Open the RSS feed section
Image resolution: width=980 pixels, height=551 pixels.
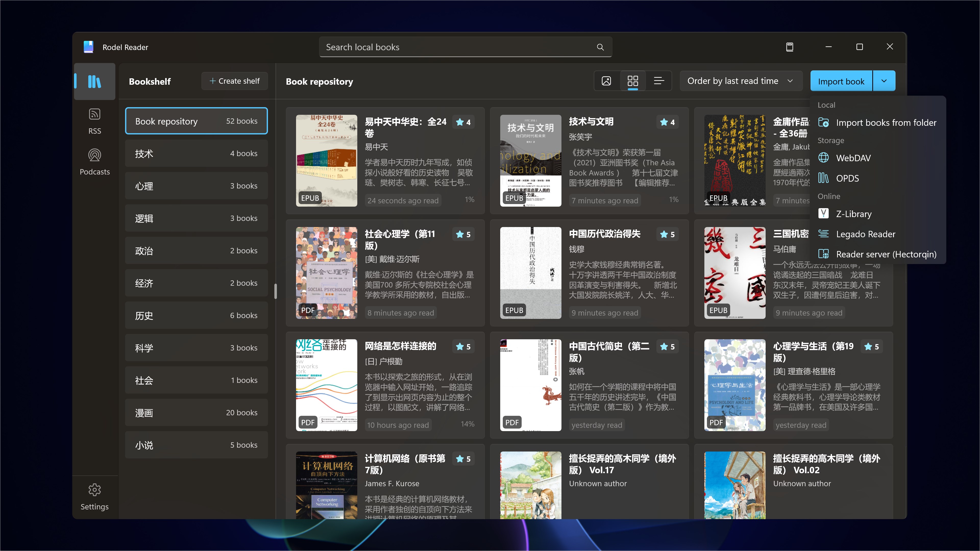pos(94,121)
